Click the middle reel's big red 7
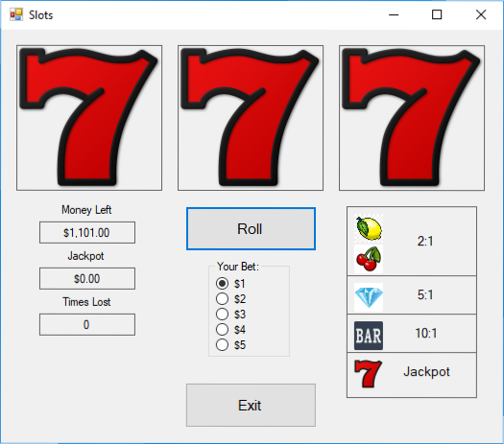 click(x=251, y=118)
